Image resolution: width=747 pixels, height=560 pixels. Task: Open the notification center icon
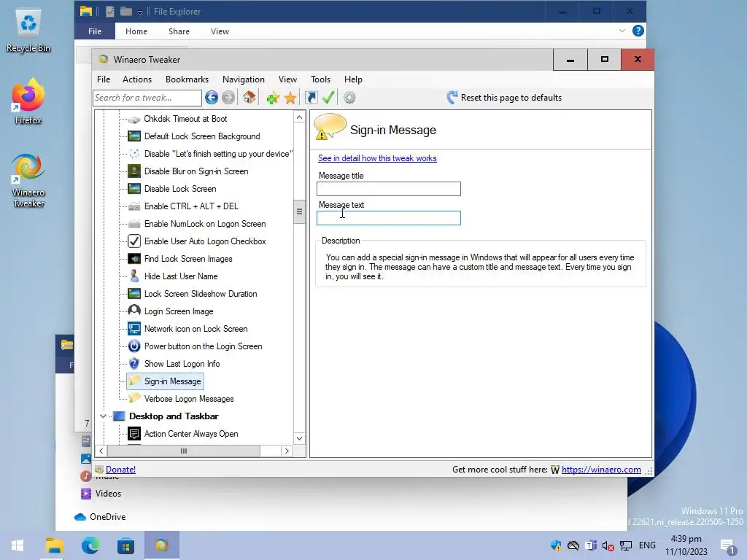728,547
